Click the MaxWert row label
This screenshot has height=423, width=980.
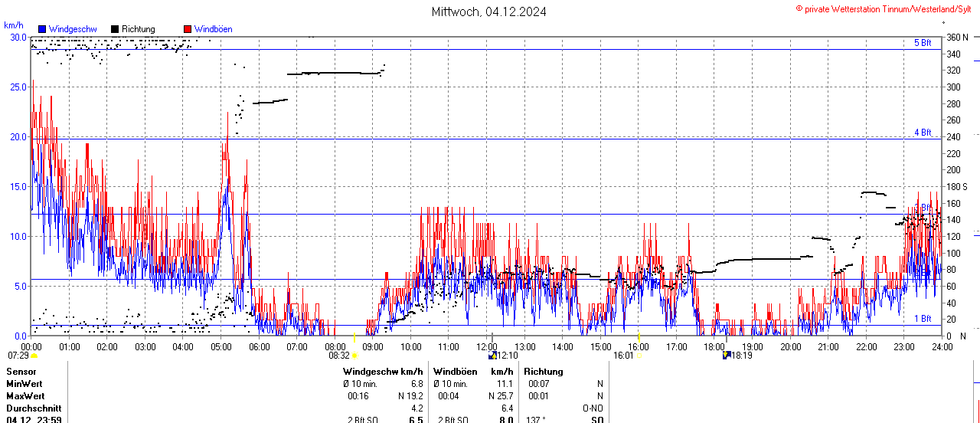pyautogui.click(x=26, y=396)
